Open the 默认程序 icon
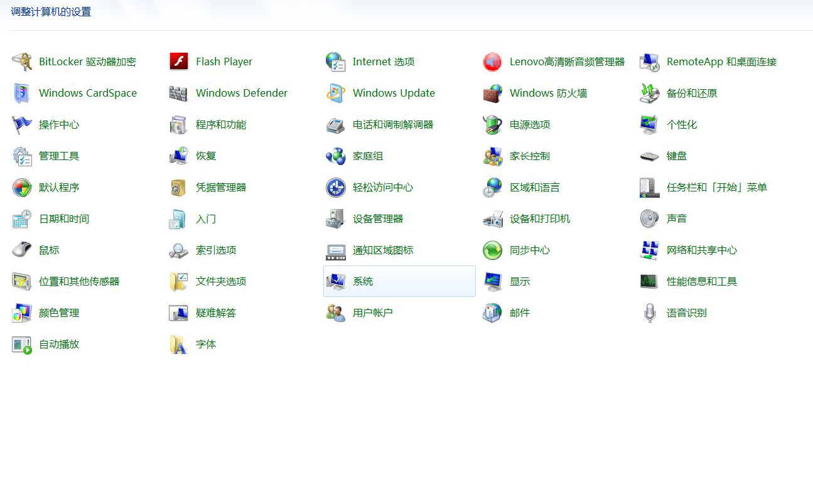This screenshot has width=813, height=504. coord(22,187)
